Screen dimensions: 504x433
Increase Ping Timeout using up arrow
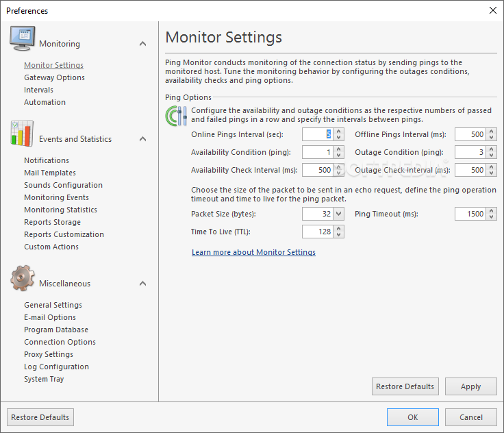coord(491,211)
